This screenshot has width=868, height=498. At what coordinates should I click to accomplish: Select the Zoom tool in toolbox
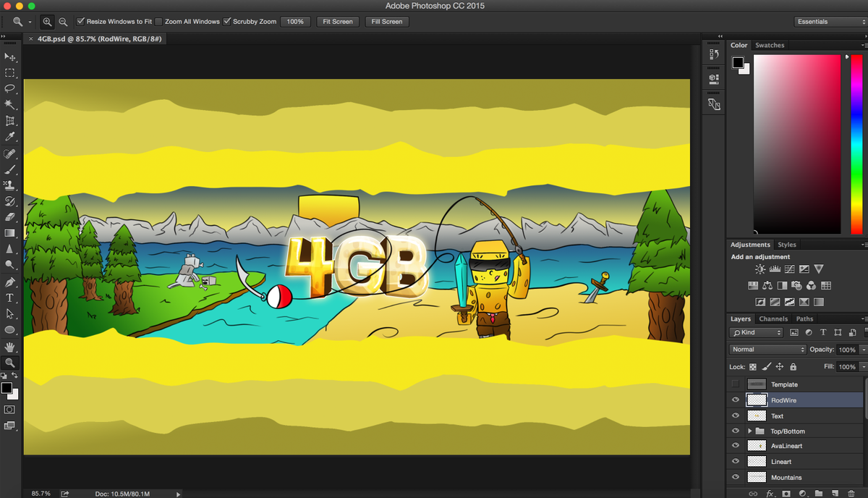tap(10, 363)
